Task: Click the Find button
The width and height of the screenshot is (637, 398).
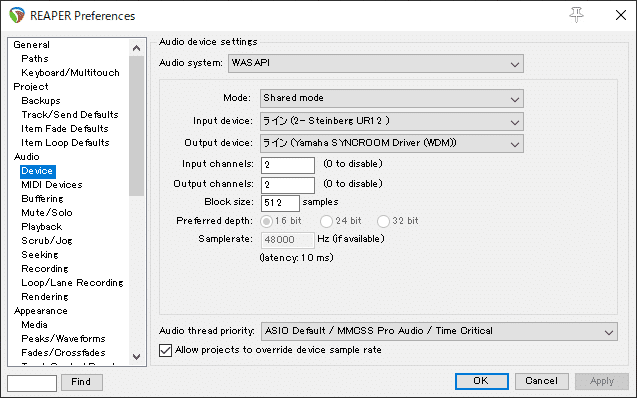Action: pos(82,382)
